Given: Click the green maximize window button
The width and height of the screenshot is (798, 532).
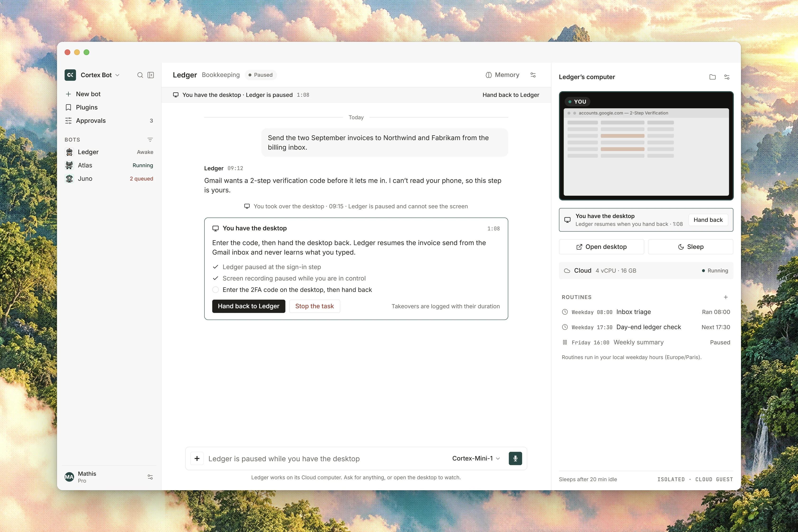Looking at the screenshot, I should point(86,52).
